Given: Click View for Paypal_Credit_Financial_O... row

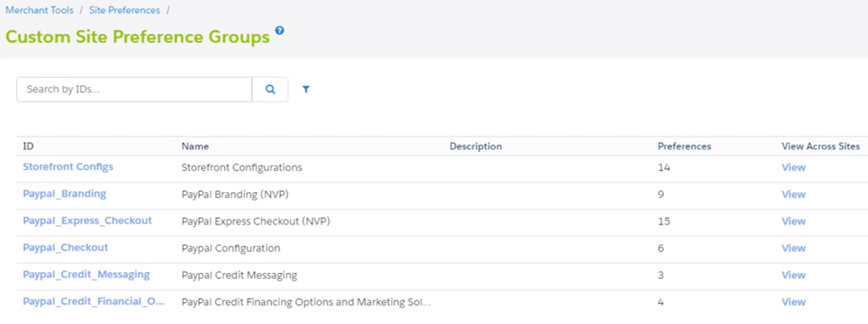Looking at the screenshot, I should 794,302.
